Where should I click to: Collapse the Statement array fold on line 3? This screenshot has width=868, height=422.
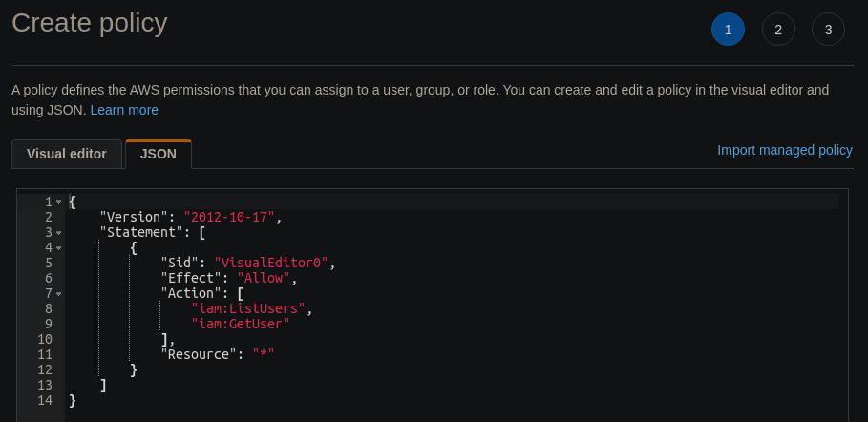coord(58,233)
